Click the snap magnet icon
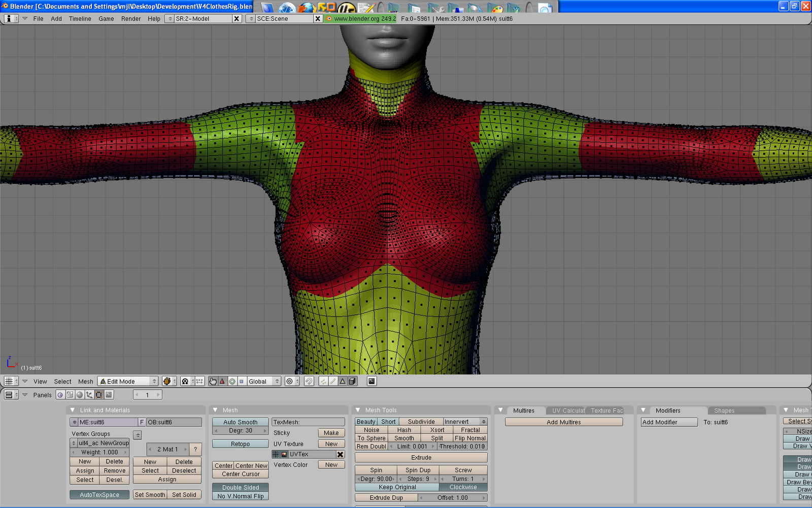This screenshot has width=812, height=508. (x=309, y=382)
